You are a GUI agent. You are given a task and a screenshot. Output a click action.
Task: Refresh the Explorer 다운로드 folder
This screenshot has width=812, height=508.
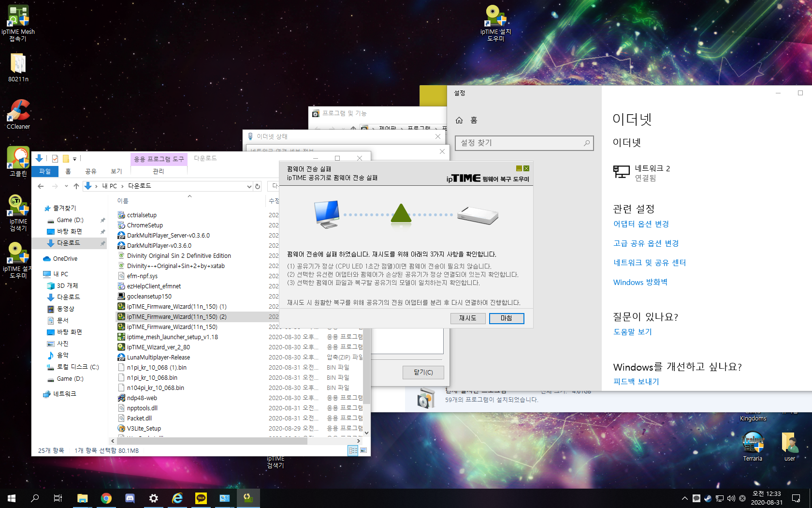pyautogui.click(x=258, y=186)
